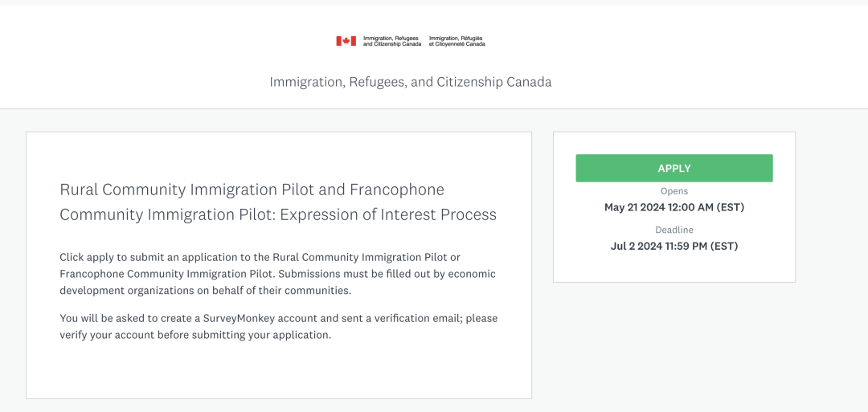Select the heading line starting 'Rural Community Immigration Pilot and'
The image size is (868, 412).
[x=252, y=190]
